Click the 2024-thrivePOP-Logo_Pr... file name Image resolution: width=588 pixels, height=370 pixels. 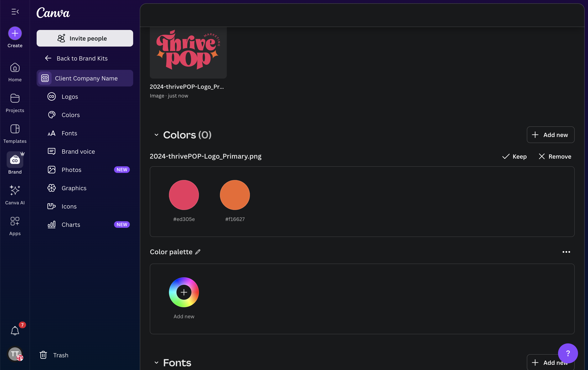tap(187, 87)
